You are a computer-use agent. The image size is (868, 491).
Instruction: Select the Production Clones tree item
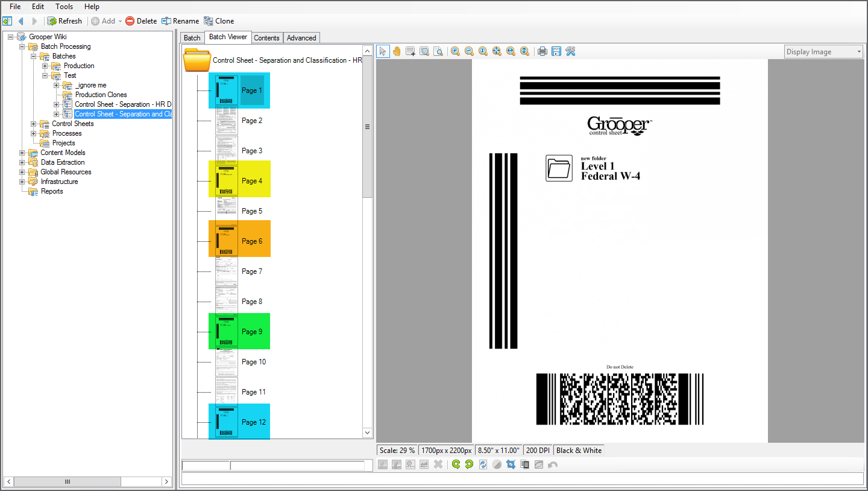click(x=101, y=95)
